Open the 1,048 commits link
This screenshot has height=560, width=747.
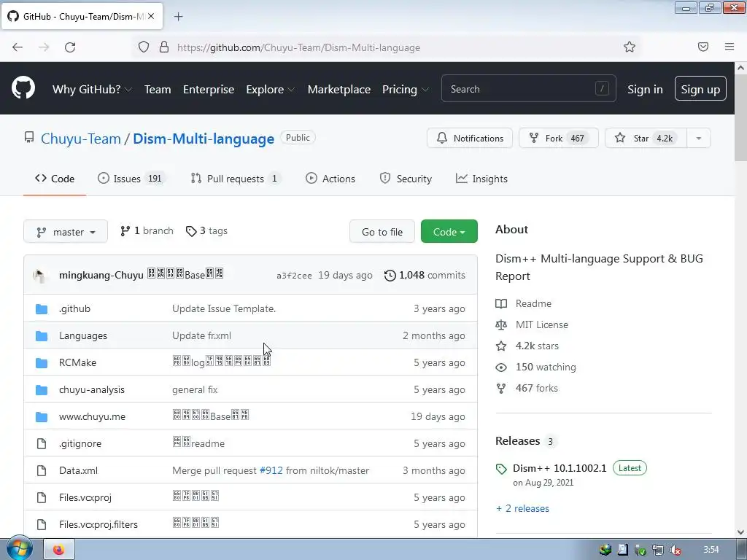coord(425,275)
